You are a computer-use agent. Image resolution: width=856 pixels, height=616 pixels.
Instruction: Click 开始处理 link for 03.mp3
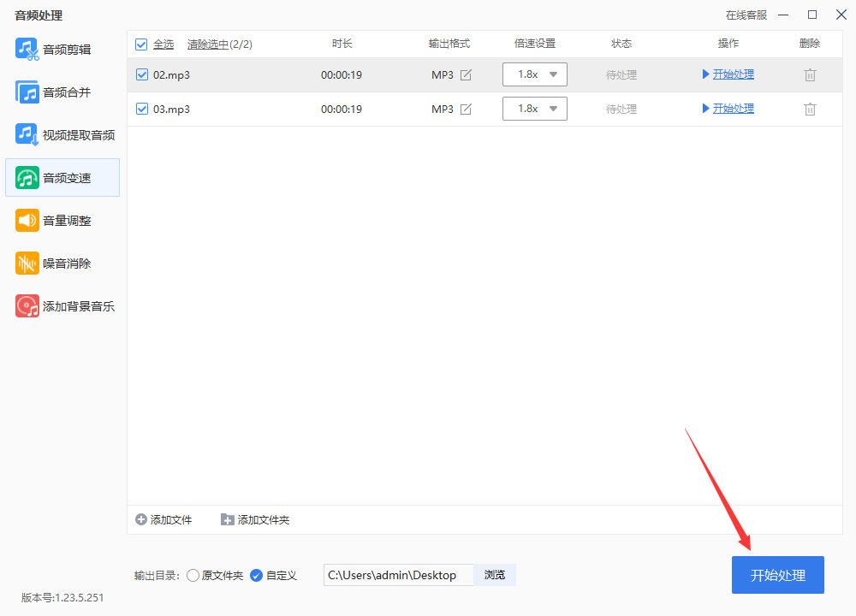734,109
